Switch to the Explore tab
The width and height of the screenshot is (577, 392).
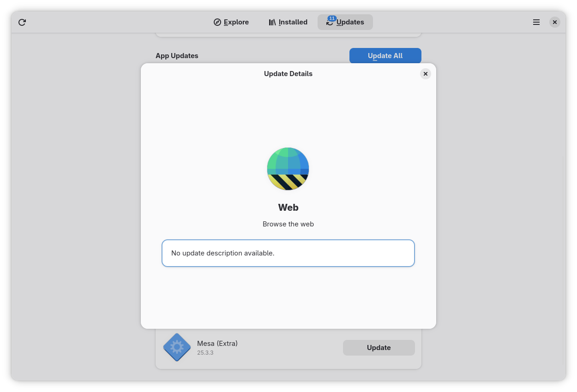point(236,22)
